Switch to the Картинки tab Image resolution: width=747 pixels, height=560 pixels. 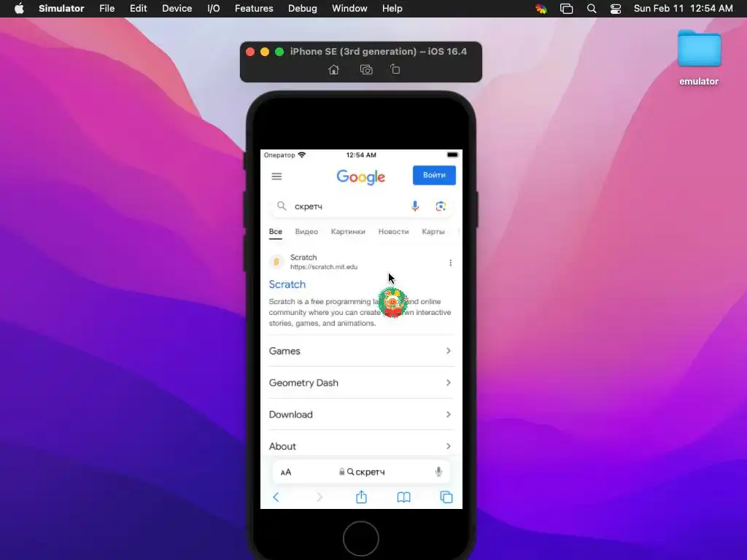click(348, 231)
